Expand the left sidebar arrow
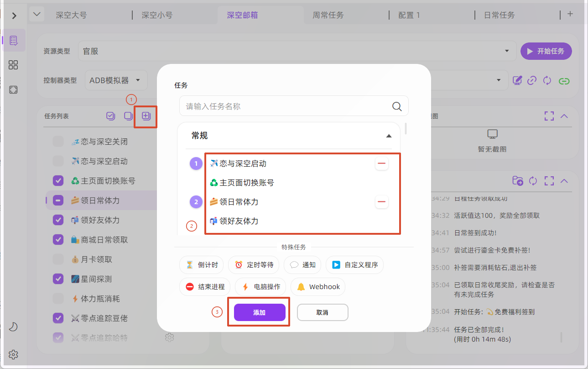This screenshot has width=588, height=369. [x=14, y=16]
